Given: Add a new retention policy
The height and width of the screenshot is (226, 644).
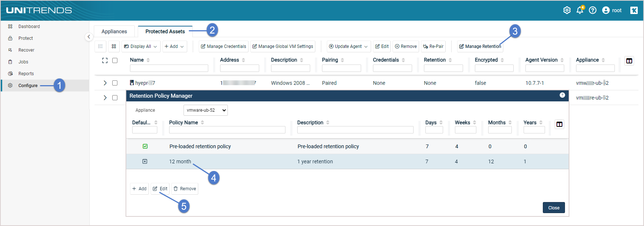Looking at the screenshot, I should click(139, 189).
